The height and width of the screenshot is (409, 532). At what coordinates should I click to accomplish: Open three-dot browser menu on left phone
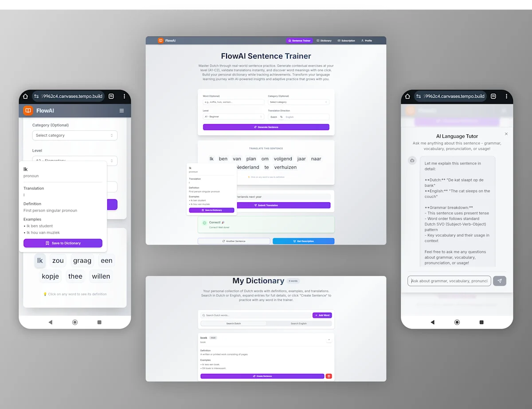pyautogui.click(x=124, y=96)
